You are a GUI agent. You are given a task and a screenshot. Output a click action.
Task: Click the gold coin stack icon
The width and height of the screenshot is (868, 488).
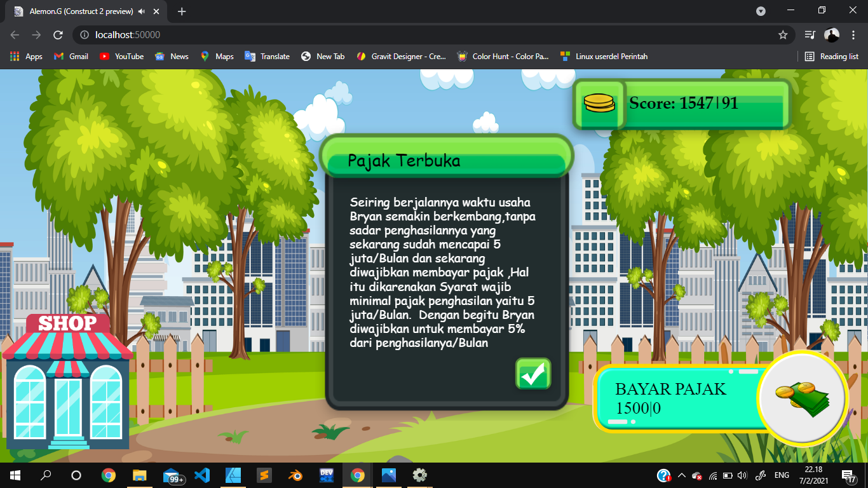pyautogui.click(x=599, y=104)
